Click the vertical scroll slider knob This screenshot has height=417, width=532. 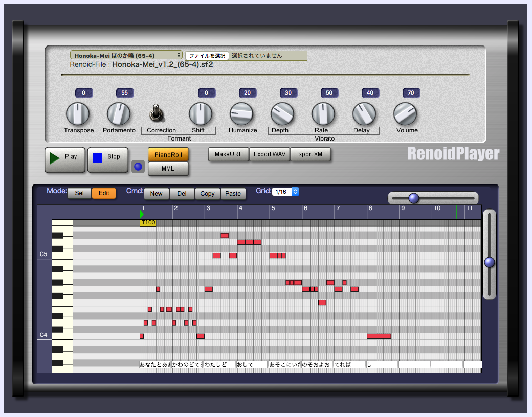click(489, 262)
